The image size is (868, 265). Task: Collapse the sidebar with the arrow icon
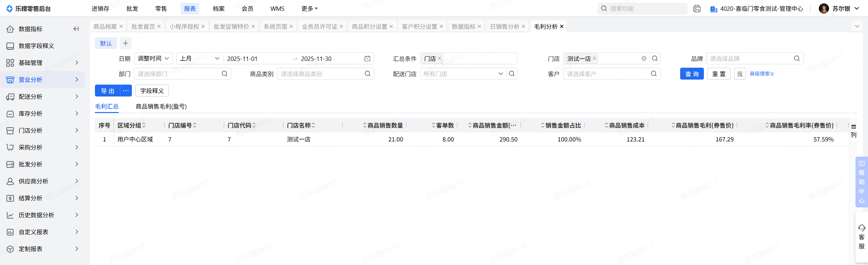tap(76, 29)
